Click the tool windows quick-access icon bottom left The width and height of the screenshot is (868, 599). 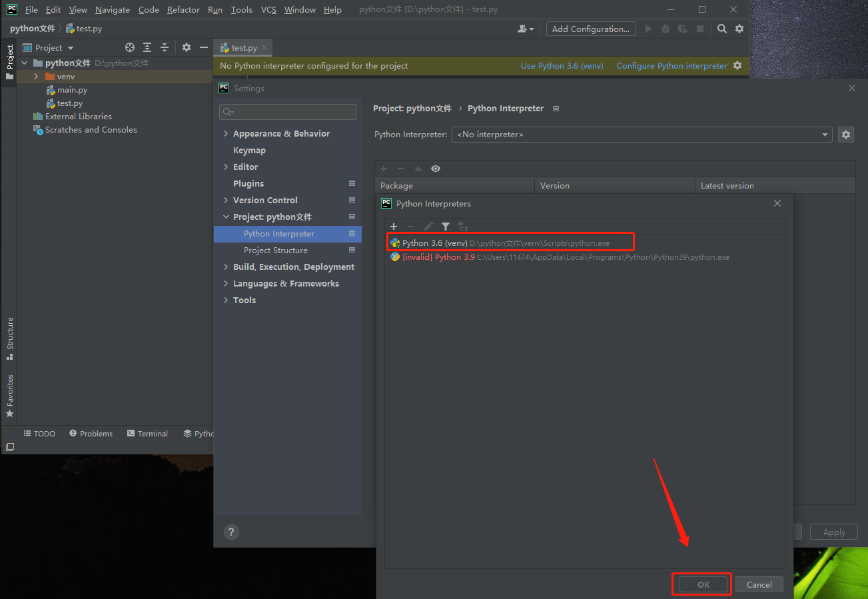(x=10, y=447)
